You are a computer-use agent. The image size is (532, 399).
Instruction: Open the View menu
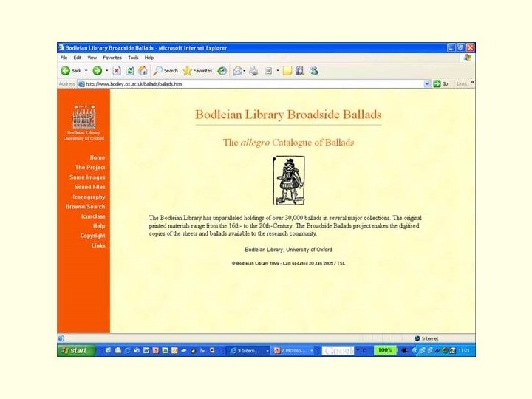[92, 58]
